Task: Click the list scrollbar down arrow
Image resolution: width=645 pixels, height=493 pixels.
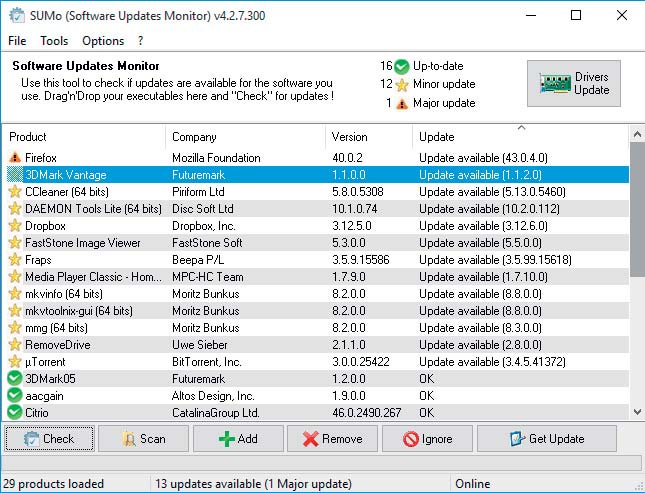Action: point(637,412)
